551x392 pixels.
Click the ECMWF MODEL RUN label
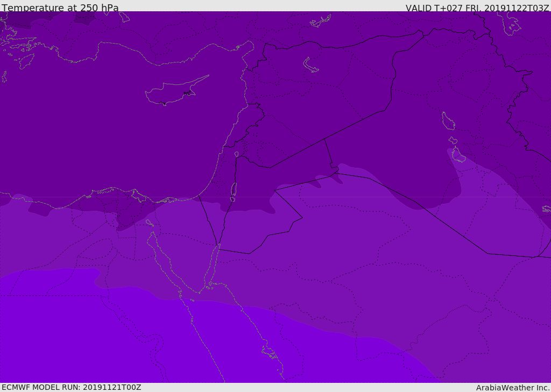71,387
